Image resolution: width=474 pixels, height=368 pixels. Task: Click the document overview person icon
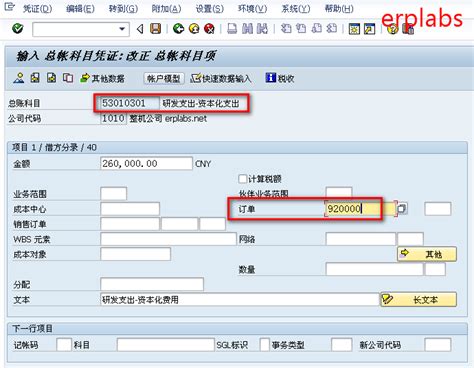(19, 78)
